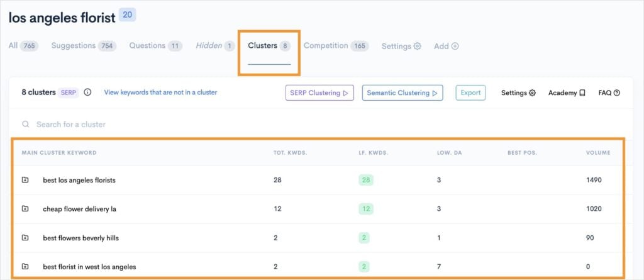Open cluster "best los angeles florists"
The width and height of the screenshot is (644, 280).
[79, 180]
